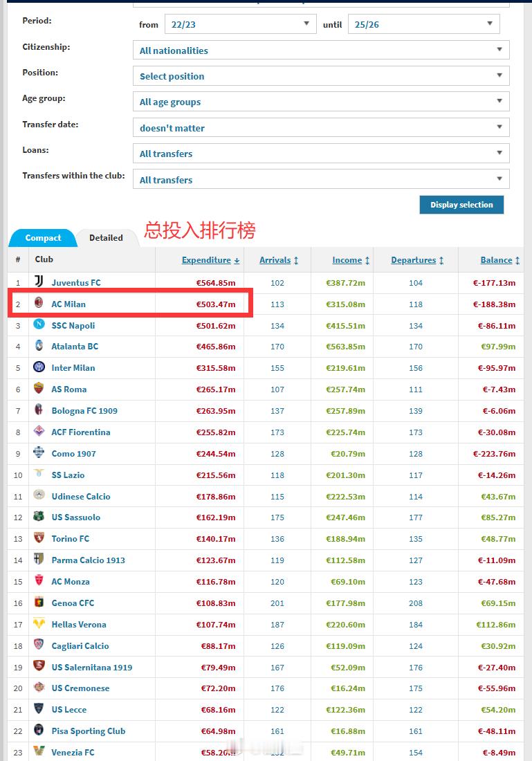The width and height of the screenshot is (532, 761).
Task: Click AS Roma expenditure €265.17m
Action: coord(216,389)
